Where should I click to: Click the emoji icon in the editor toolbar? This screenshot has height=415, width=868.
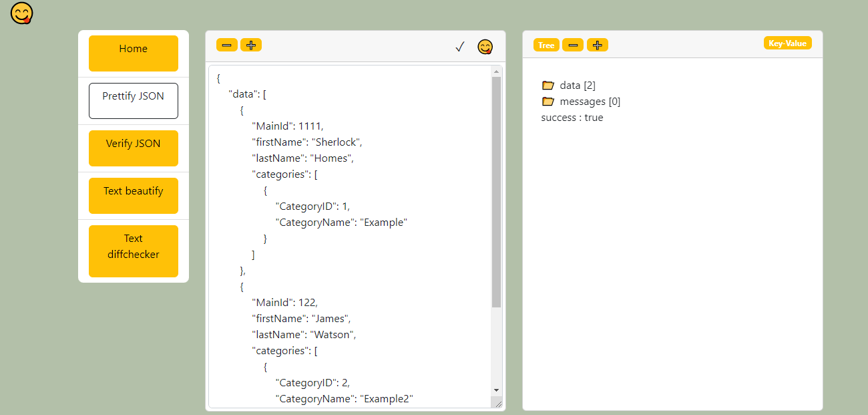click(x=485, y=47)
